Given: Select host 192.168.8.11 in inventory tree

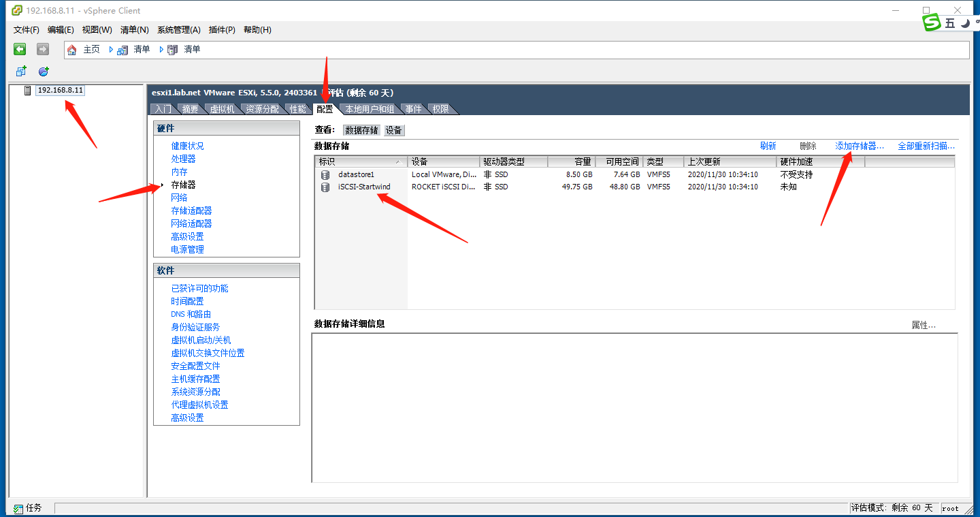Looking at the screenshot, I should pos(60,90).
